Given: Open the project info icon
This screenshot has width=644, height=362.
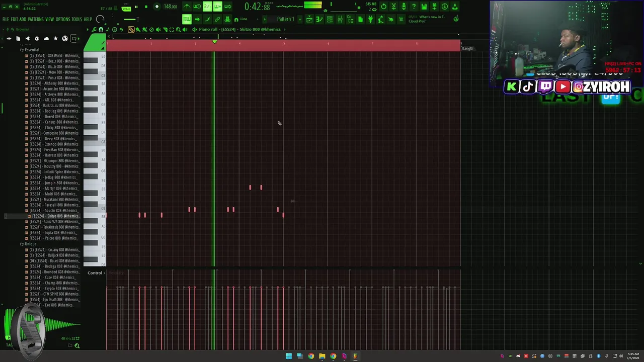Looking at the screenshot, I should click(x=445, y=7).
